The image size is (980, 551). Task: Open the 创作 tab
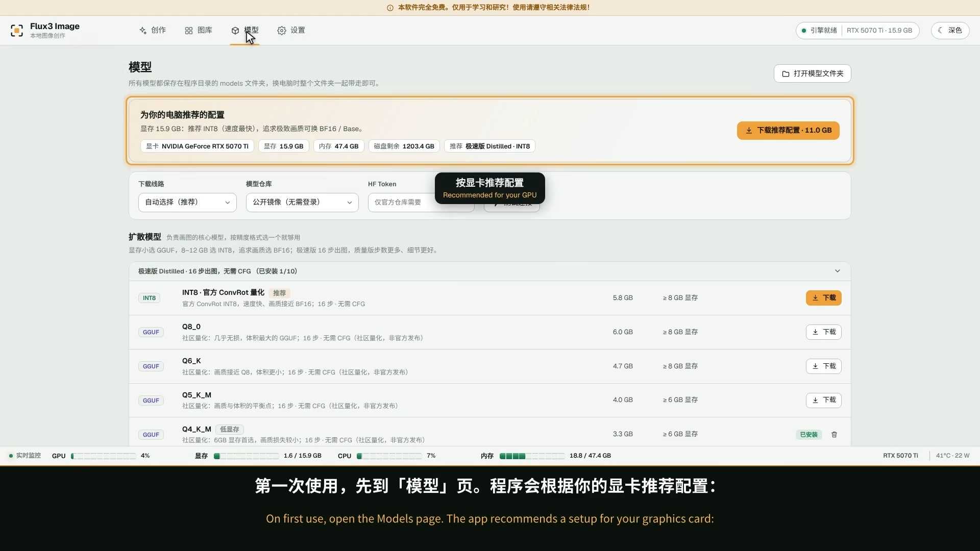(x=152, y=31)
